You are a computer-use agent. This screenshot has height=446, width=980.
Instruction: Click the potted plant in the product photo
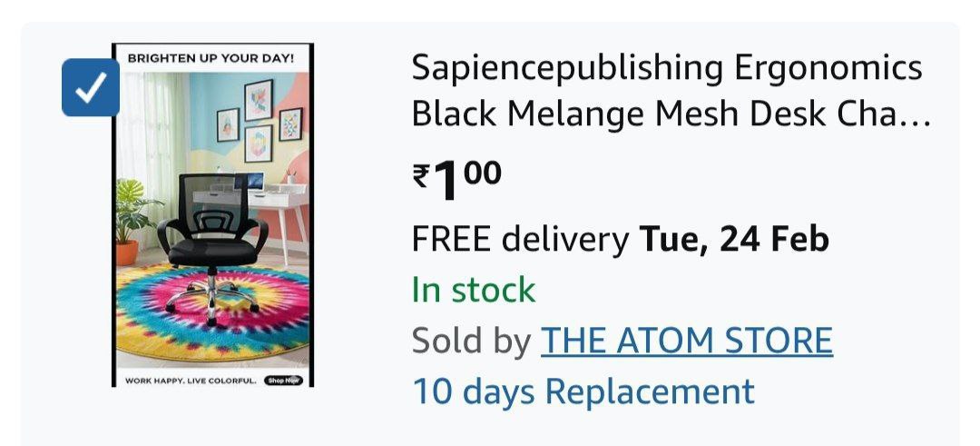click(x=132, y=220)
